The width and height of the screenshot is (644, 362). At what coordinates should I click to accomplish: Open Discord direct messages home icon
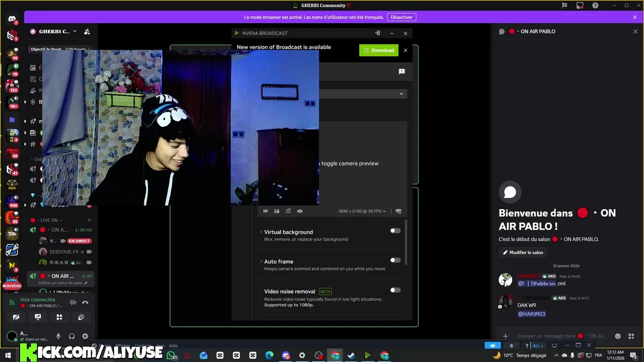tap(12, 19)
